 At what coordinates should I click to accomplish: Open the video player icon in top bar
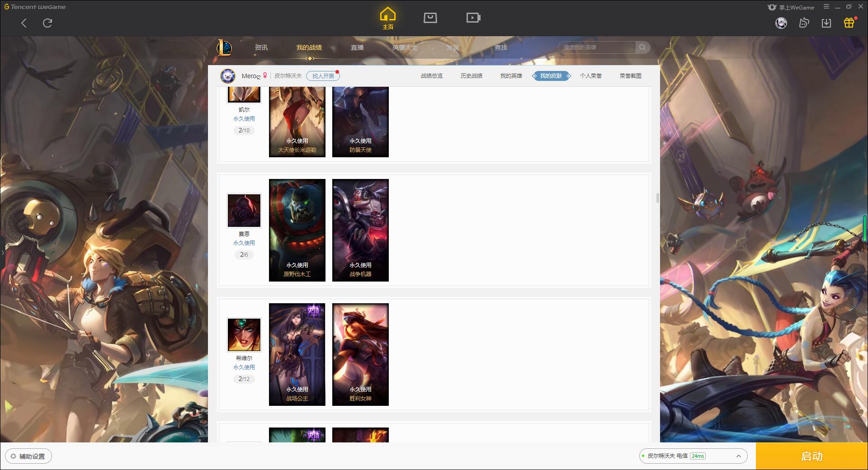tap(473, 18)
